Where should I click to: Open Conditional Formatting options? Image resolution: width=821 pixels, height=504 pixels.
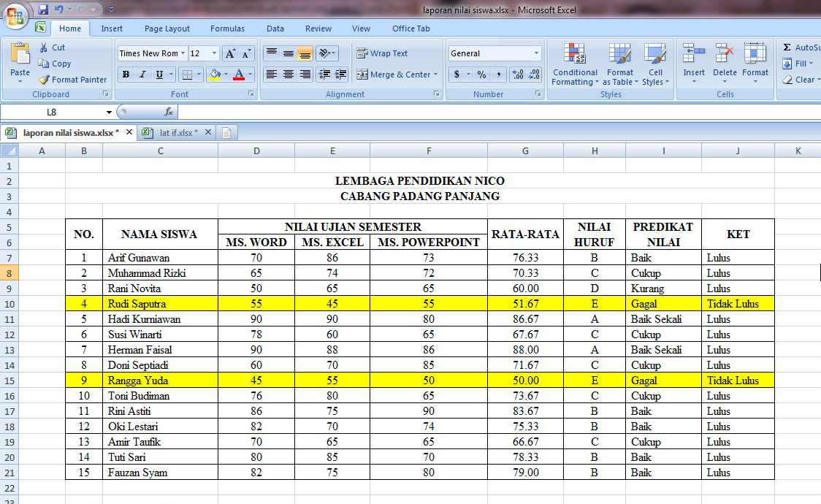tap(574, 65)
